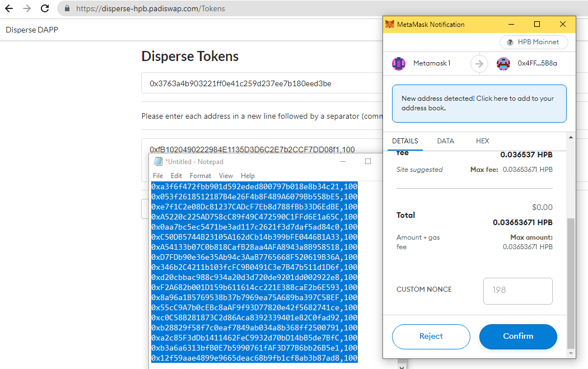
Task: Click Notepad line starting 0xc0C58B281873
Action: coord(255,317)
